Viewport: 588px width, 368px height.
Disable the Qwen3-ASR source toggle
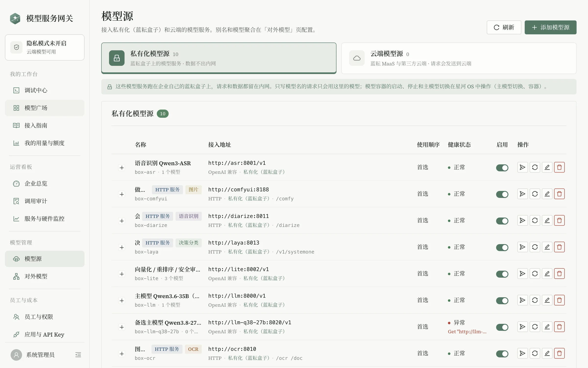pyautogui.click(x=502, y=168)
